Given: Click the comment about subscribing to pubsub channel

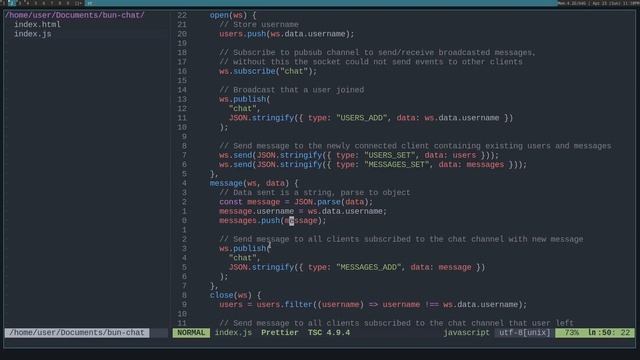Looking at the screenshot, I should click(x=377, y=53).
